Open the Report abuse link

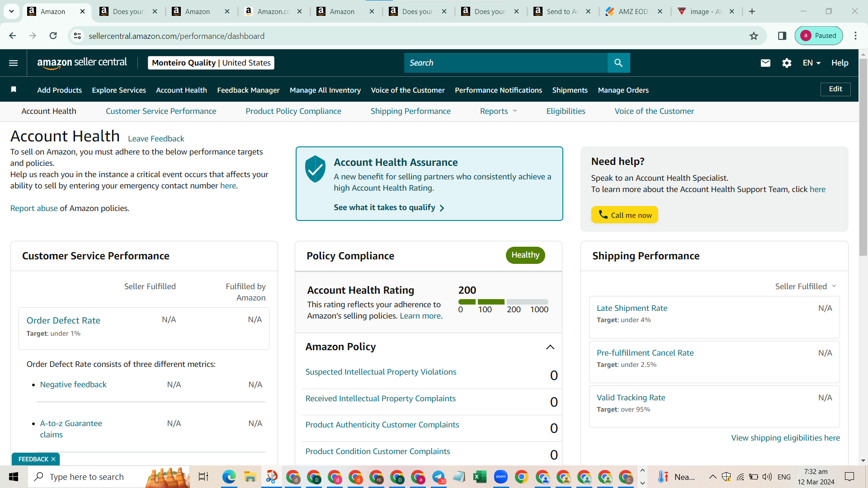[x=34, y=208]
